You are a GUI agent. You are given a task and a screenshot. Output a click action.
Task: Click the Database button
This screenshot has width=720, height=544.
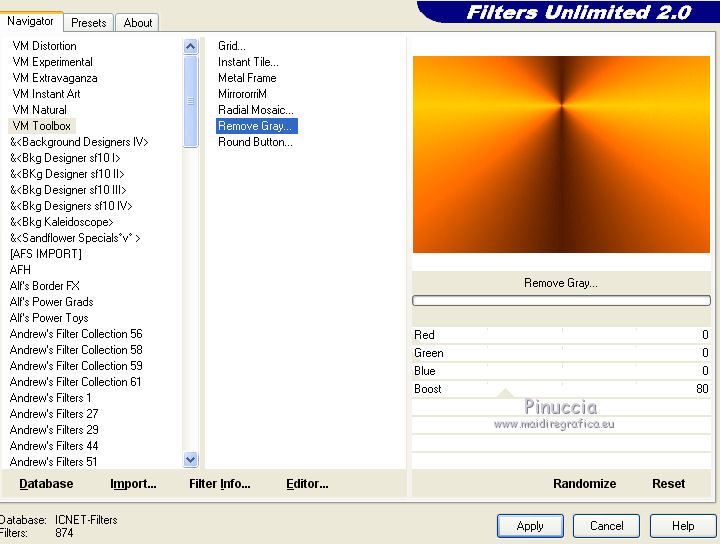coord(46,483)
